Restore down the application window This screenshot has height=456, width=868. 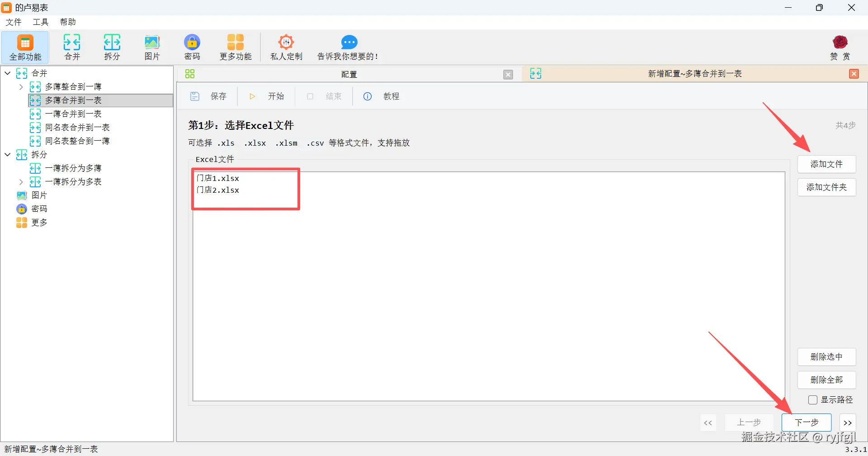point(819,8)
